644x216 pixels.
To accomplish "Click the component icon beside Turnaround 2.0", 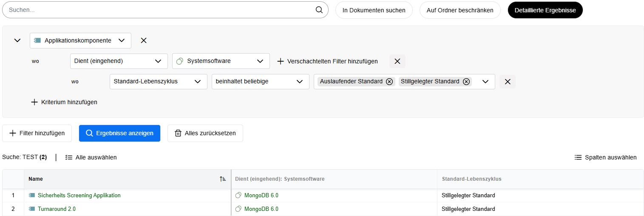I will (32, 209).
